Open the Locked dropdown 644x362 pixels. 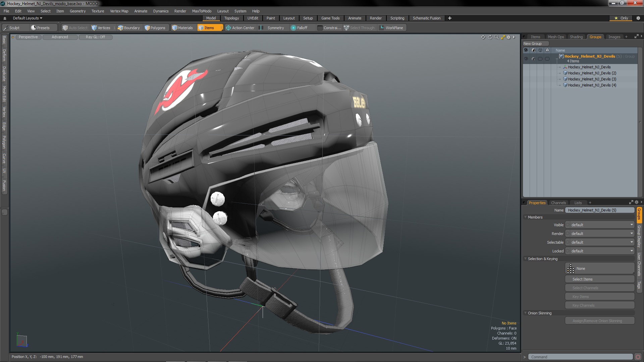[600, 251]
